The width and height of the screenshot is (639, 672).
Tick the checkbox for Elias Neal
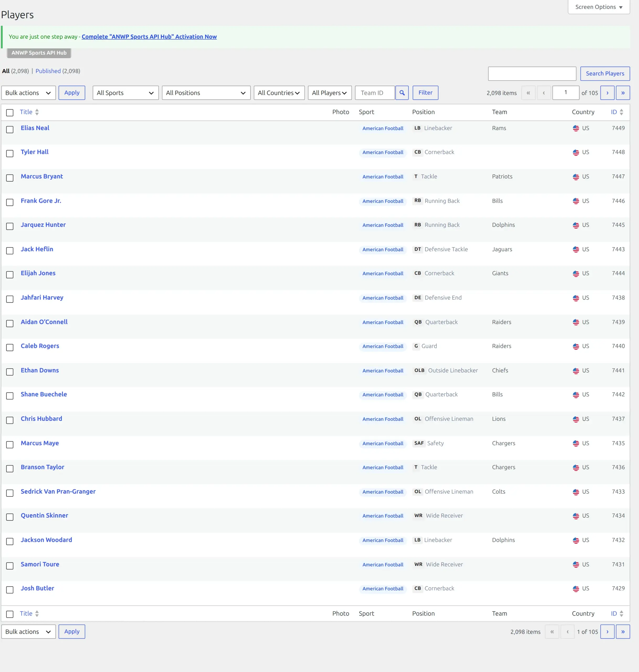pyautogui.click(x=10, y=129)
